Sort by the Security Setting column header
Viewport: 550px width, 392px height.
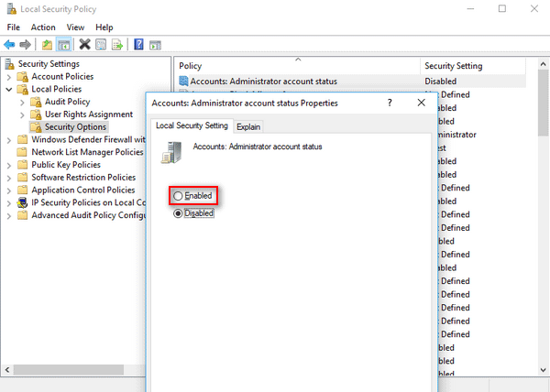473,66
